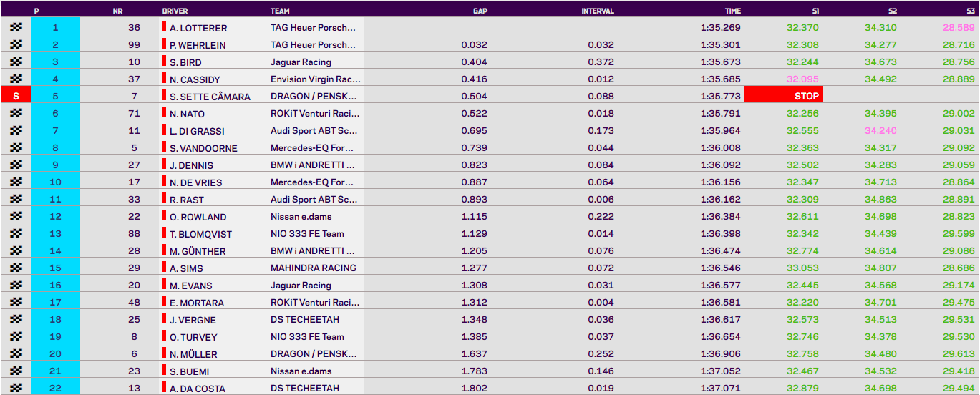Select driver name S. Vandoorne
Image resolution: width=980 pixels, height=395 pixels.
tap(203, 148)
